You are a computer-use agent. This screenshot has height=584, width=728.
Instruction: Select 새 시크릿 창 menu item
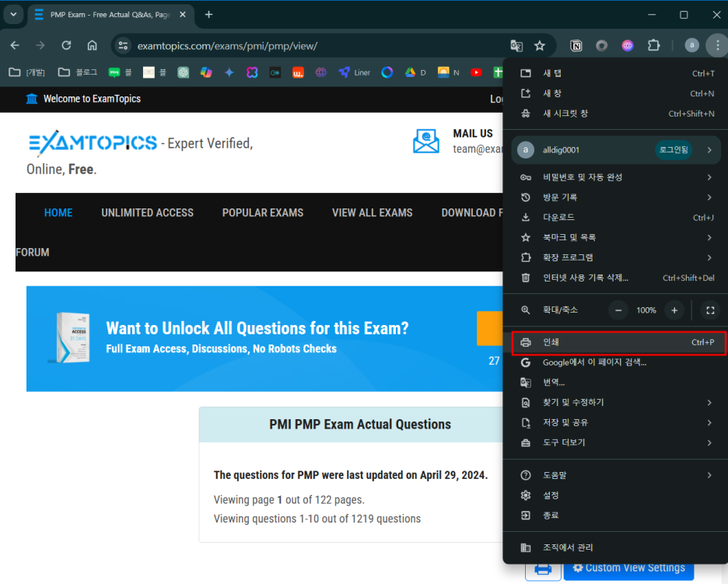[x=617, y=114]
